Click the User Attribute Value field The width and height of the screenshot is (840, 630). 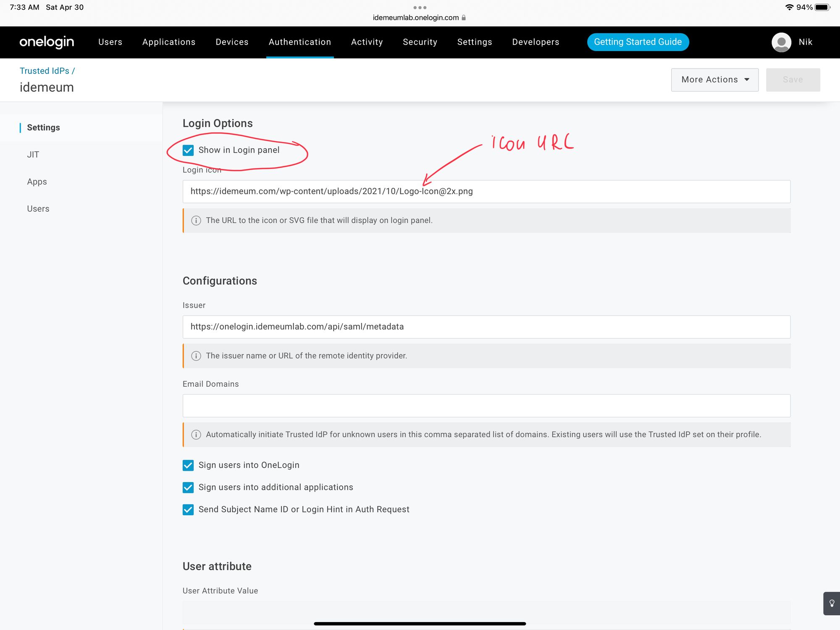[486, 612]
